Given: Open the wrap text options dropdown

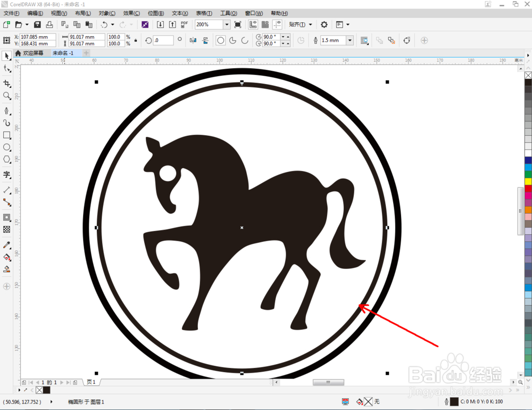Looking at the screenshot, I should [x=364, y=40].
